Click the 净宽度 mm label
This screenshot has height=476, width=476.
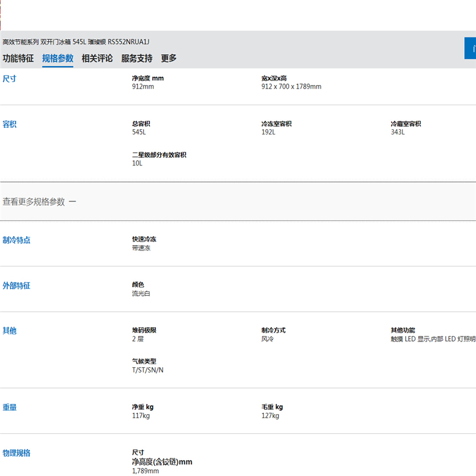pyautogui.click(x=148, y=79)
